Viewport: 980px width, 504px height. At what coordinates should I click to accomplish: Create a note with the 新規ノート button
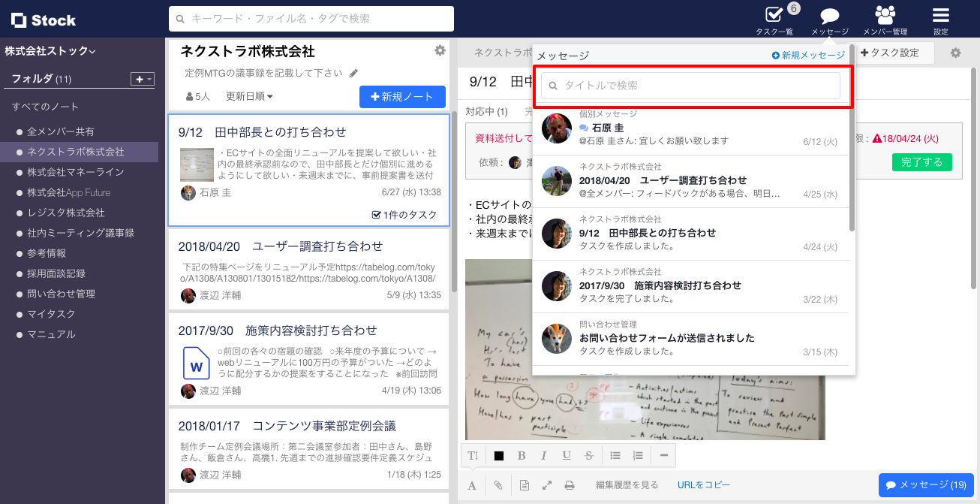[402, 97]
